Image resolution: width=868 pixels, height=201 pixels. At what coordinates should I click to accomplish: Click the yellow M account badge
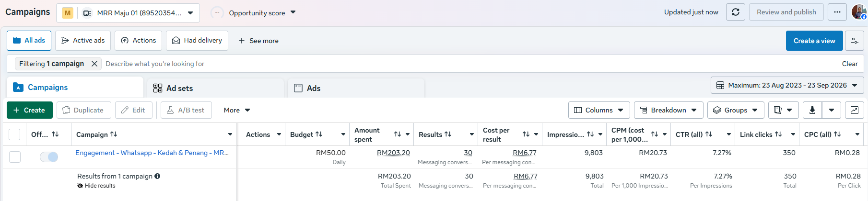[68, 13]
